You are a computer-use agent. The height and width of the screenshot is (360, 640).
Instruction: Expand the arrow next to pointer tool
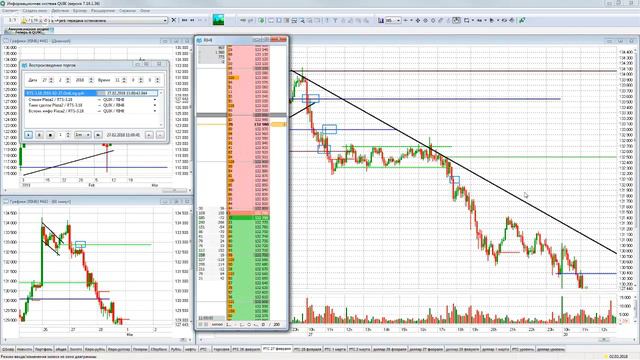tap(498, 20)
